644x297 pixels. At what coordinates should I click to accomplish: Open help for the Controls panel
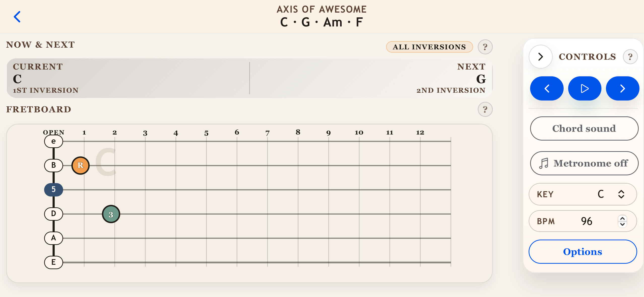630,57
